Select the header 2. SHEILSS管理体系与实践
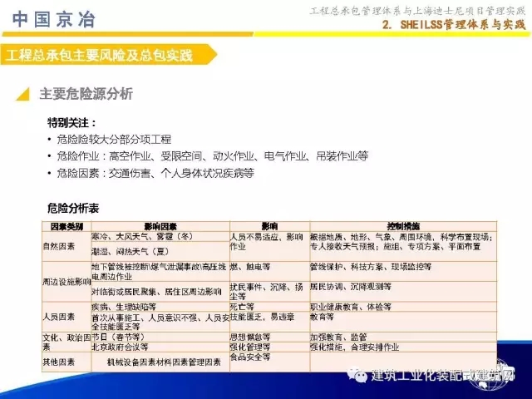The width and height of the screenshot is (532, 399). click(454, 25)
